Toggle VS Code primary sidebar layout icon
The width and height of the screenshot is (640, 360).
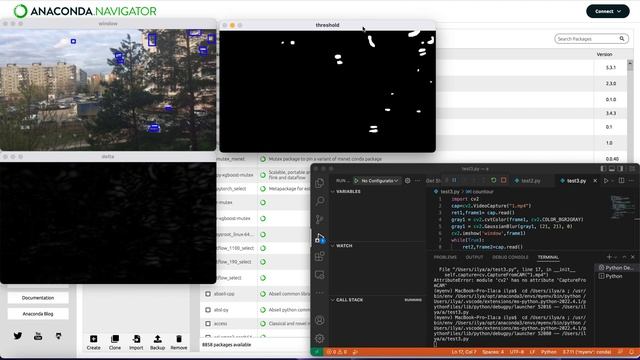point(603,169)
